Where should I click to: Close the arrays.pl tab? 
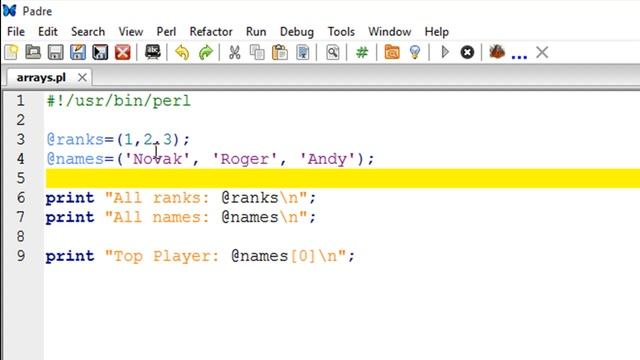point(82,77)
